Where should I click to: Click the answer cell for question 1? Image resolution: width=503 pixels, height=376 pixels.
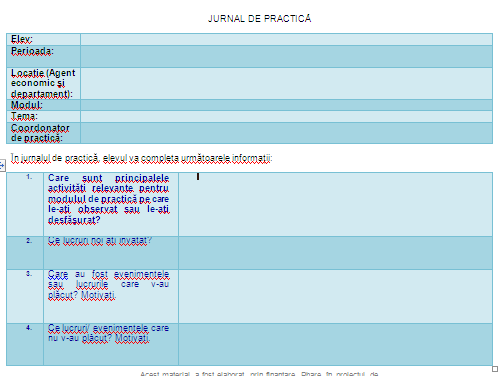[x=335, y=204]
